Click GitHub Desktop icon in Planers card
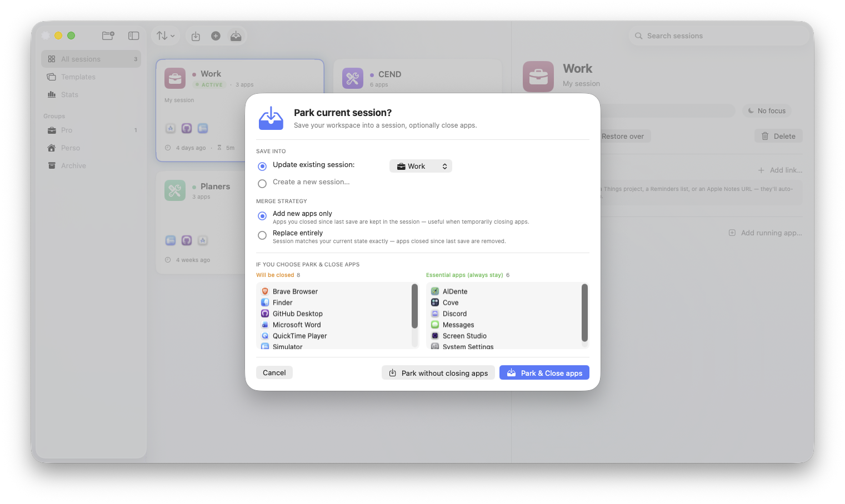Screen dimensions: 845x504 pyautogui.click(x=187, y=240)
